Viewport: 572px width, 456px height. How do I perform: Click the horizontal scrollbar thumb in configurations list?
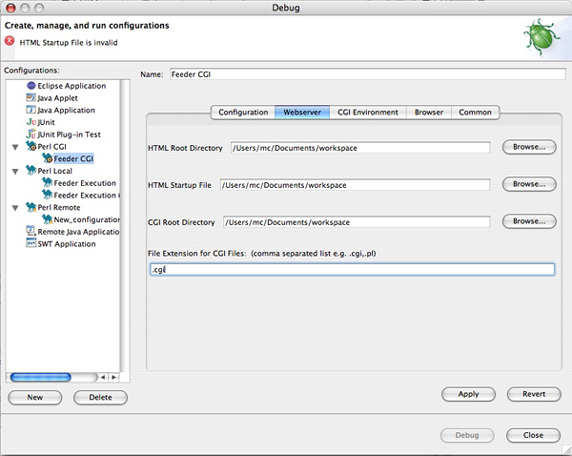point(40,377)
